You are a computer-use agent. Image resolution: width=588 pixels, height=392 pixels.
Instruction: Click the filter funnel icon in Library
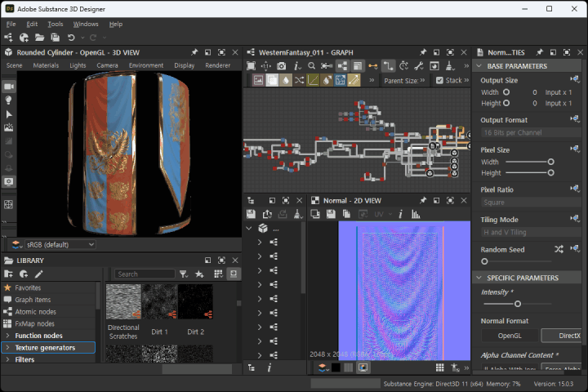pyautogui.click(x=184, y=274)
